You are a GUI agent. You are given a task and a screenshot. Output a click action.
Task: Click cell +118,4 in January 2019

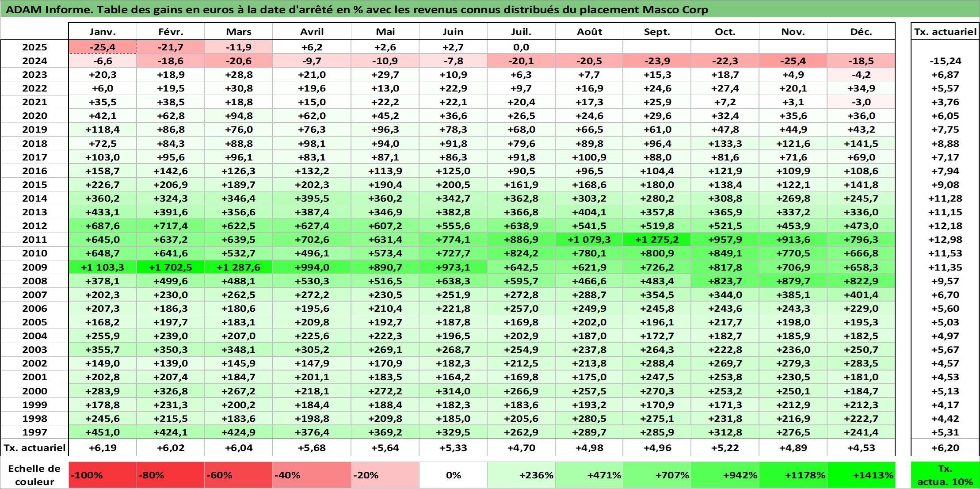pos(103,130)
